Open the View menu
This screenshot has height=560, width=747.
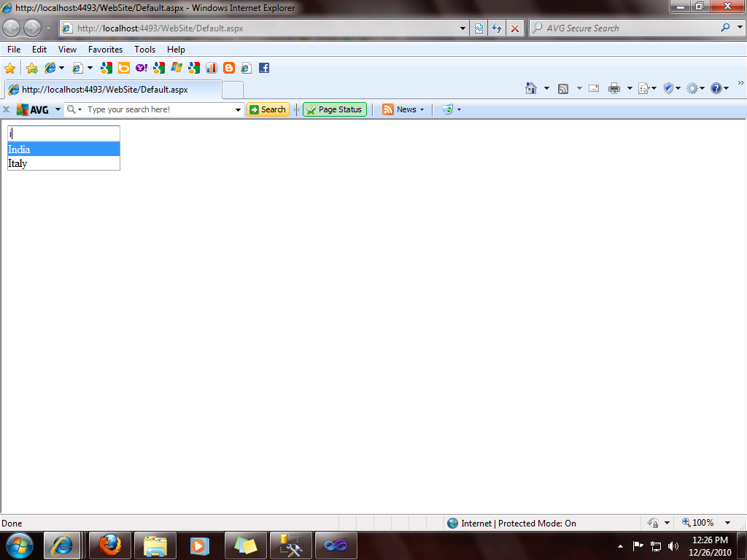pyautogui.click(x=67, y=50)
